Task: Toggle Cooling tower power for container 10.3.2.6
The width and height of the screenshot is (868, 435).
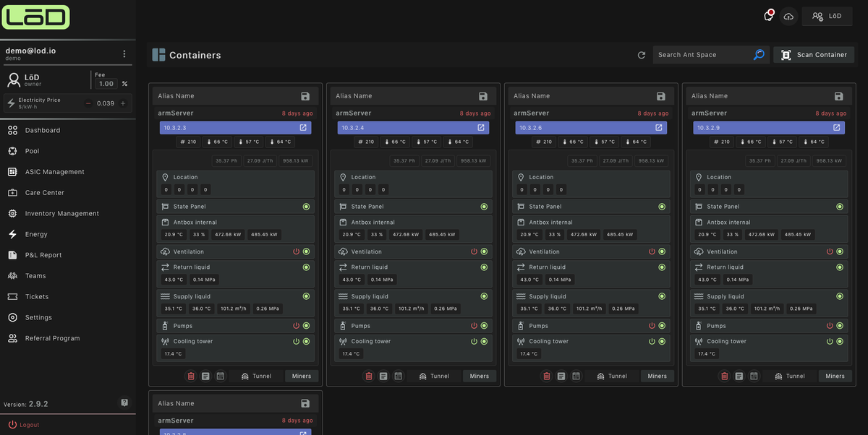Action: tap(652, 341)
